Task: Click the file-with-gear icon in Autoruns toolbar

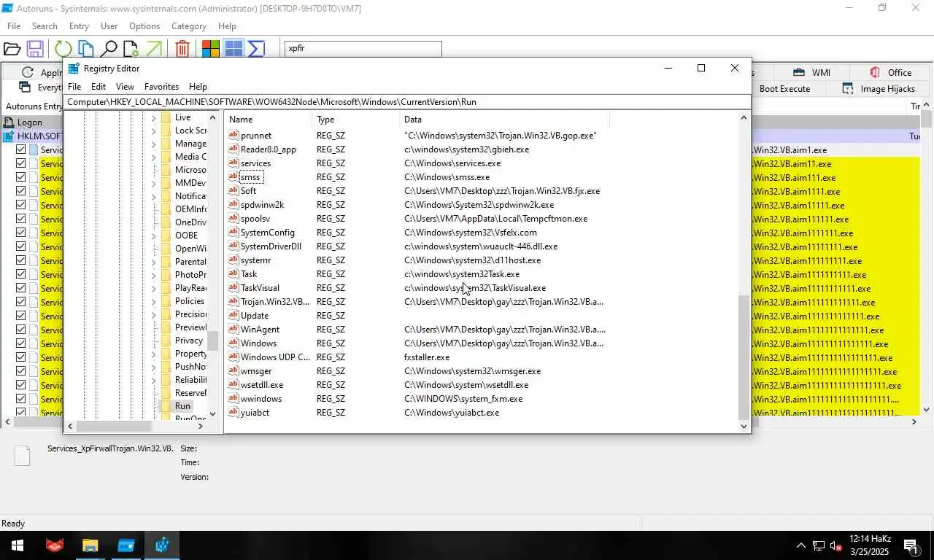Action: tap(131, 49)
